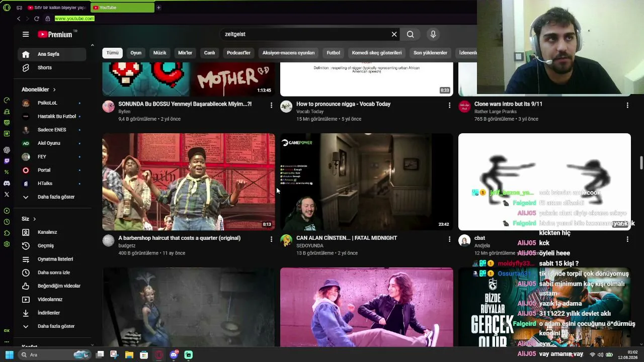
Task: Expand the Siz section chevron
Action: (34, 219)
